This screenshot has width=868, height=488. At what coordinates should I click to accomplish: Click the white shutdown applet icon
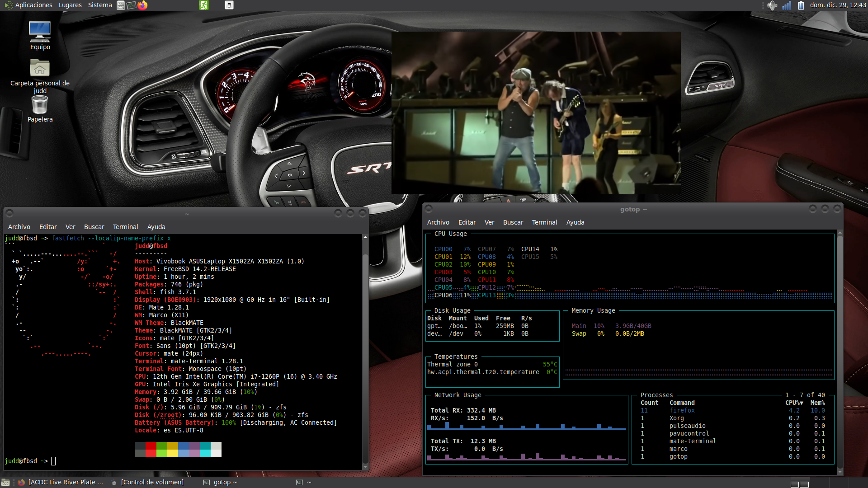[229, 5]
